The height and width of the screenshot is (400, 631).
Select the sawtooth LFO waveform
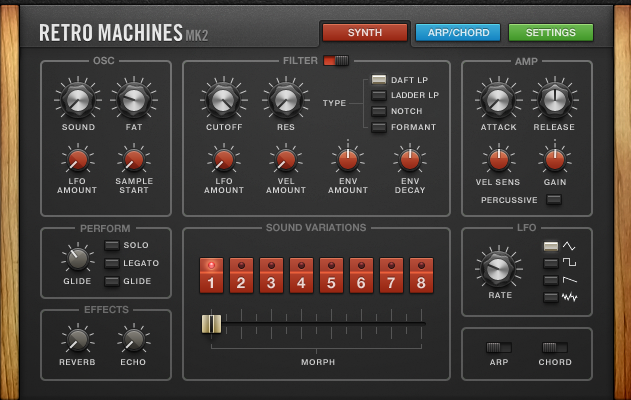(x=550, y=280)
